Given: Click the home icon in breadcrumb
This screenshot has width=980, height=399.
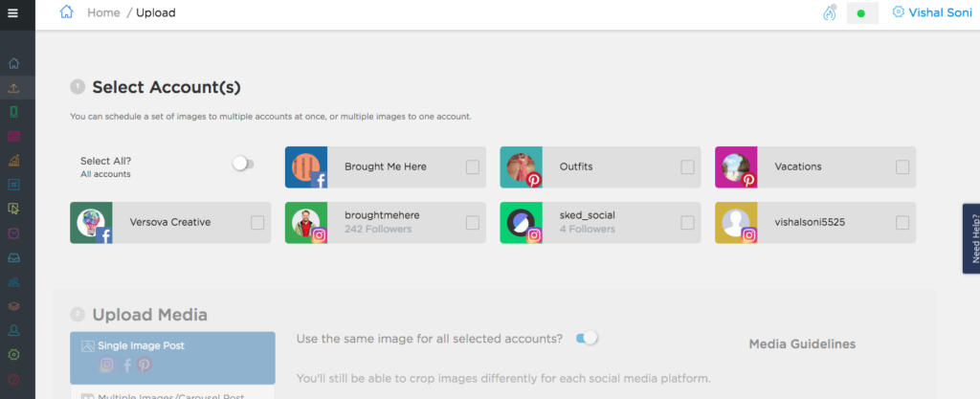Looking at the screenshot, I should pos(66,12).
